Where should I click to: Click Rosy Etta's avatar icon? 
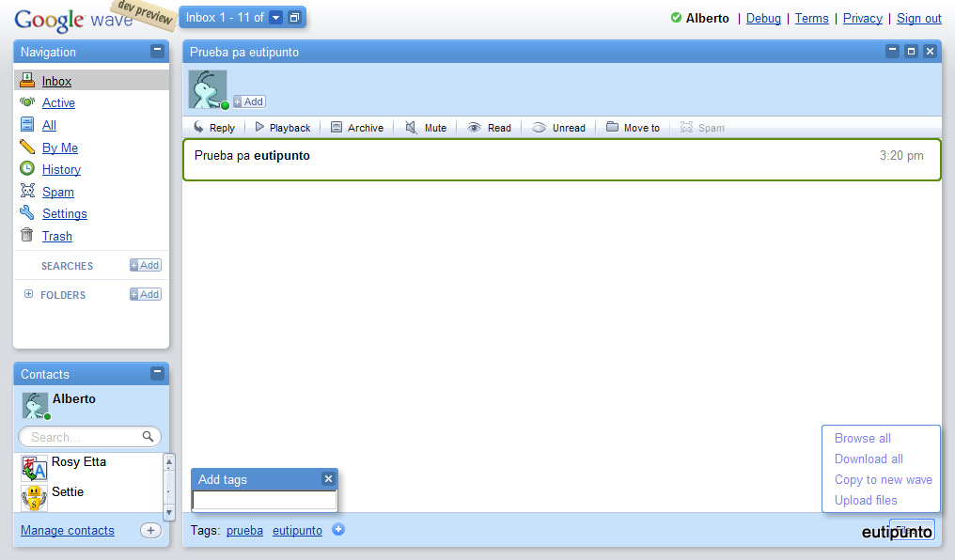(34, 468)
